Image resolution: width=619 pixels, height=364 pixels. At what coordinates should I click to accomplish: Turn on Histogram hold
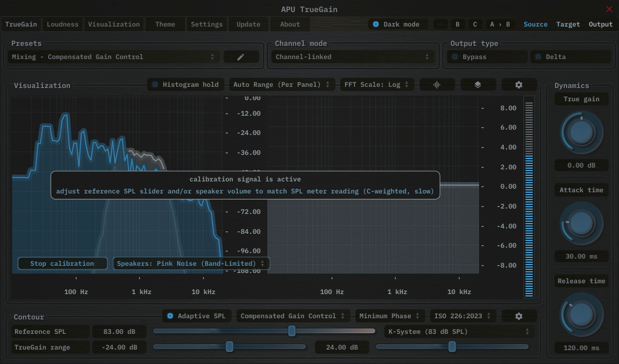155,85
